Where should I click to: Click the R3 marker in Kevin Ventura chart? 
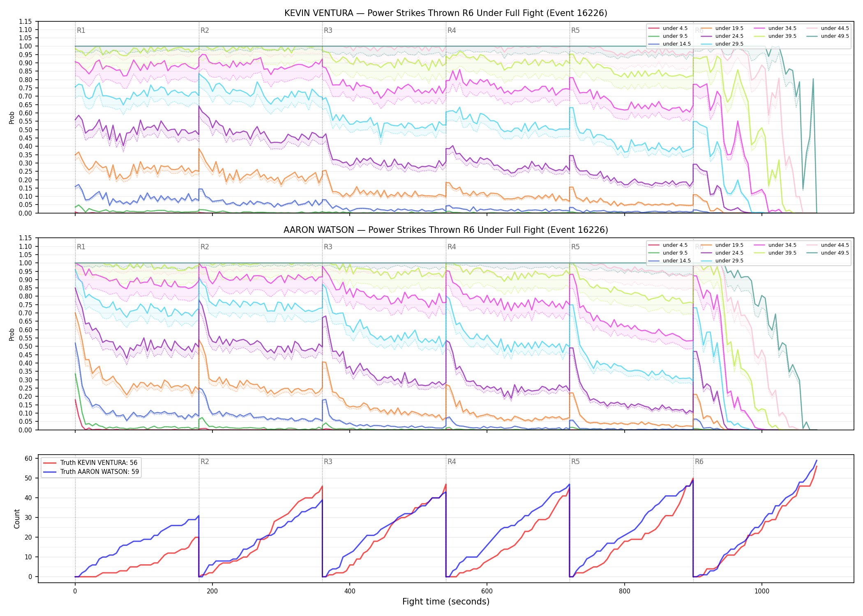[x=328, y=30]
